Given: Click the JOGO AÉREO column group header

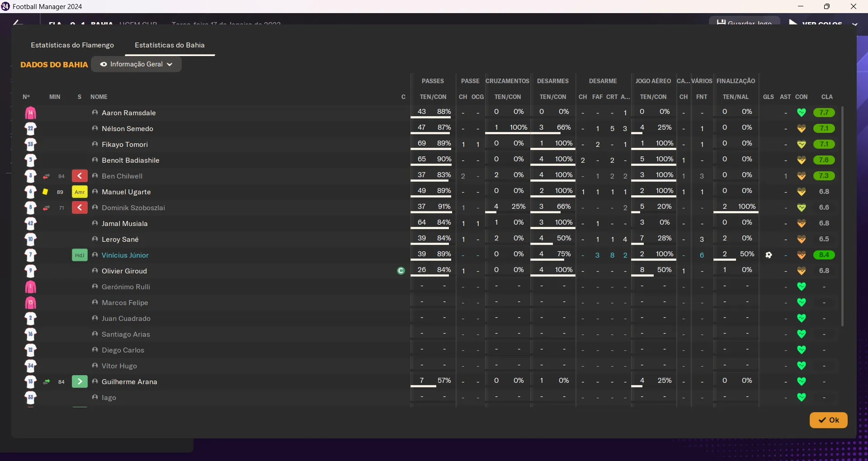Looking at the screenshot, I should point(653,81).
